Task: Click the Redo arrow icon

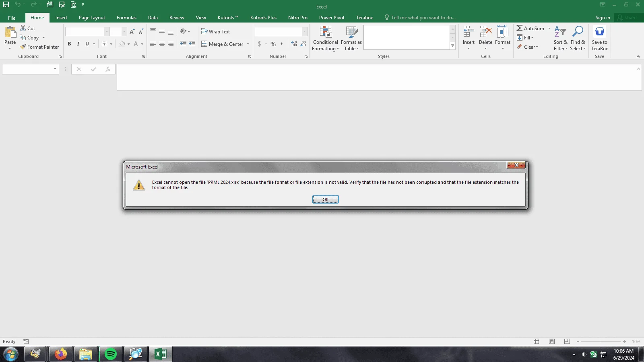Action: 34,4
